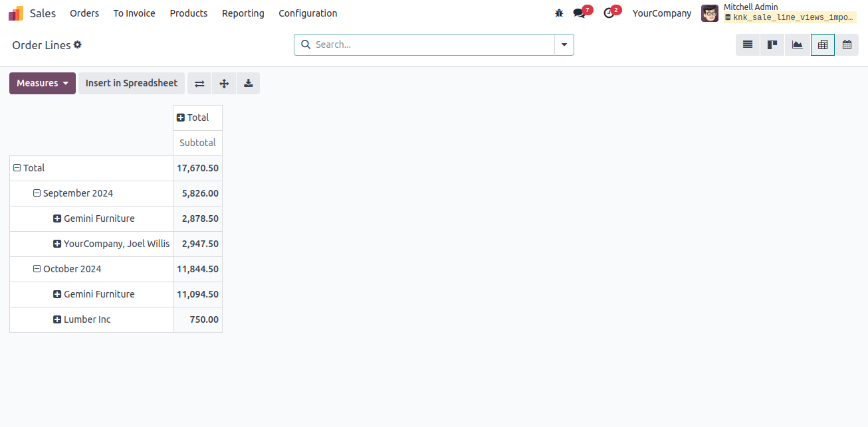Switch to list view
Image resolution: width=868 pixels, height=427 pixels.
(748, 44)
